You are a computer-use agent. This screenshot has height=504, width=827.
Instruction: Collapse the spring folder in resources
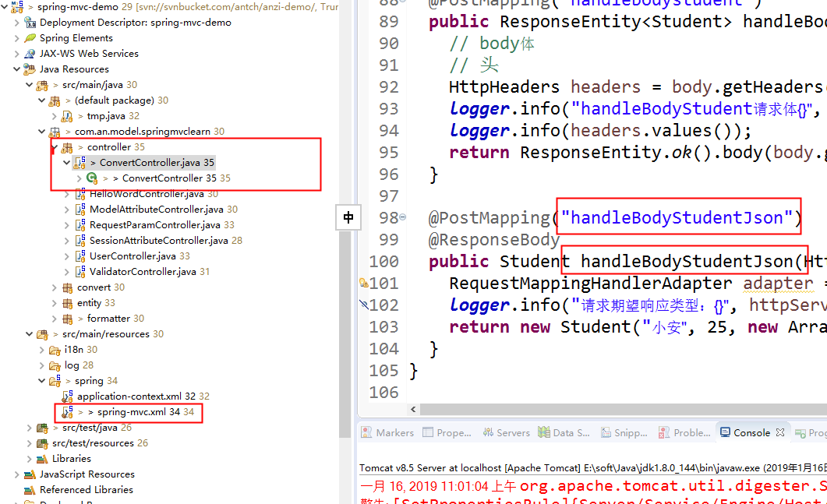[41, 380]
